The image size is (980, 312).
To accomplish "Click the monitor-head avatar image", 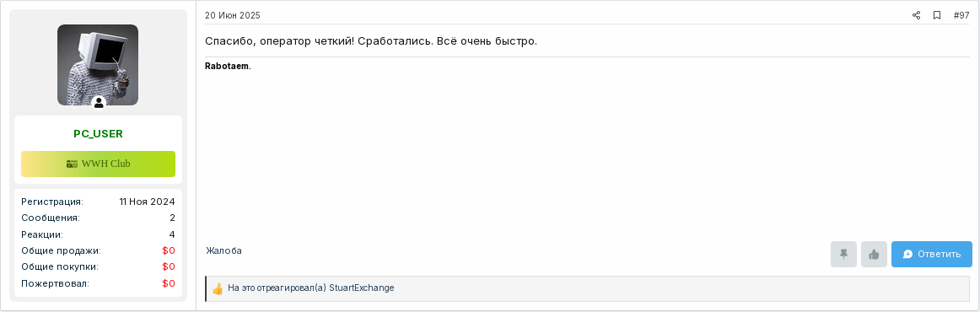I will click(x=98, y=65).
